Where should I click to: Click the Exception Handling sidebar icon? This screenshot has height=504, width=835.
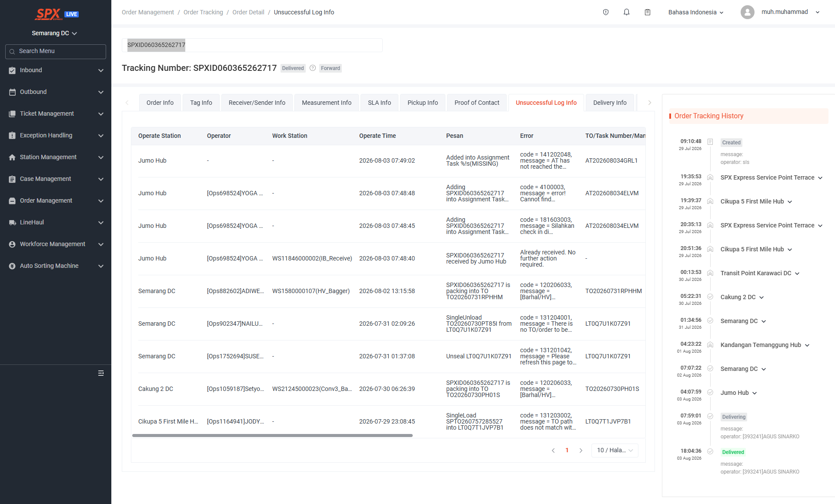[12, 136]
